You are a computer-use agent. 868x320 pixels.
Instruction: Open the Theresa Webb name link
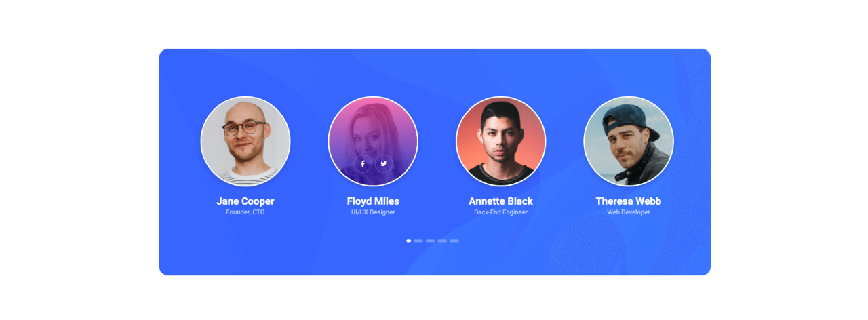[x=629, y=201]
